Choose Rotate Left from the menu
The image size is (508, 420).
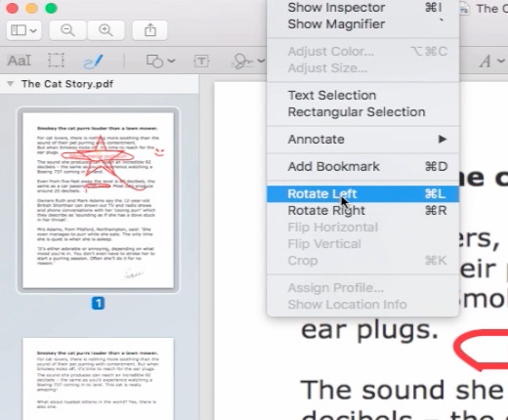pyautogui.click(x=362, y=193)
